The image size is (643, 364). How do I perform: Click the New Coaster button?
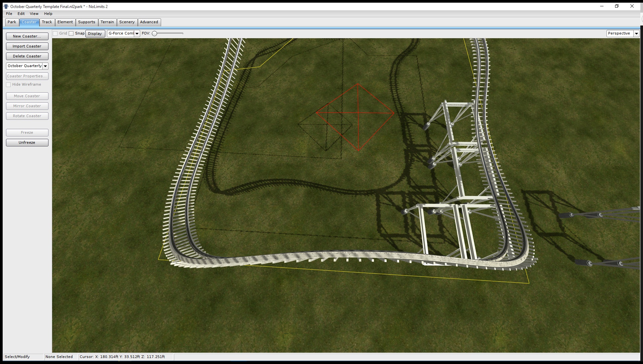27,36
